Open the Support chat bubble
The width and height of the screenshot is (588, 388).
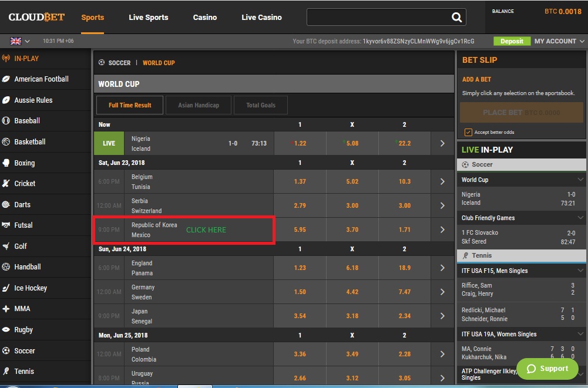(547, 369)
